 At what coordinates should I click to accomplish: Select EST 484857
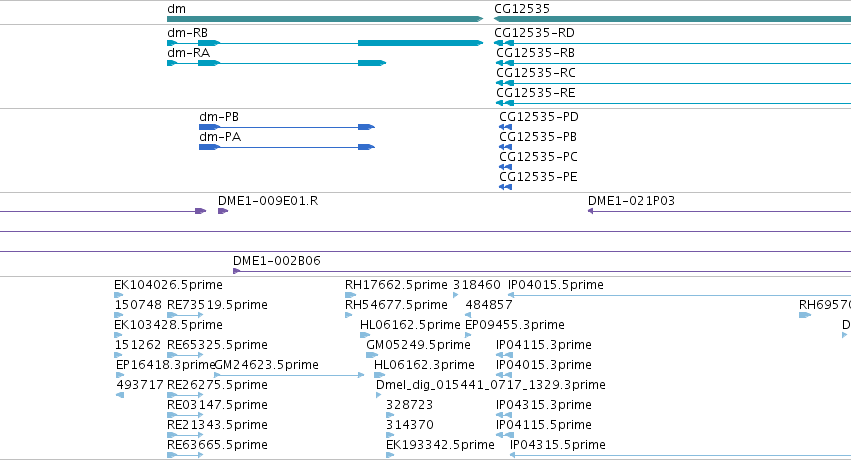(488, 305)
